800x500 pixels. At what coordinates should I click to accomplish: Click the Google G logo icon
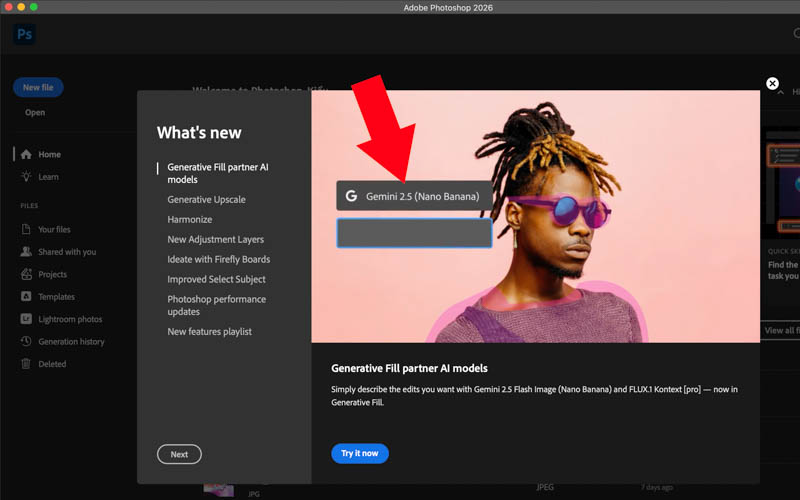(351, 196)
